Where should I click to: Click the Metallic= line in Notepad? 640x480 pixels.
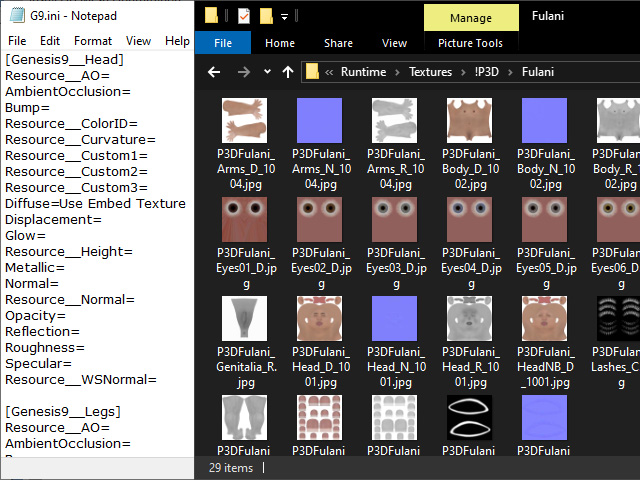point(35,268)
